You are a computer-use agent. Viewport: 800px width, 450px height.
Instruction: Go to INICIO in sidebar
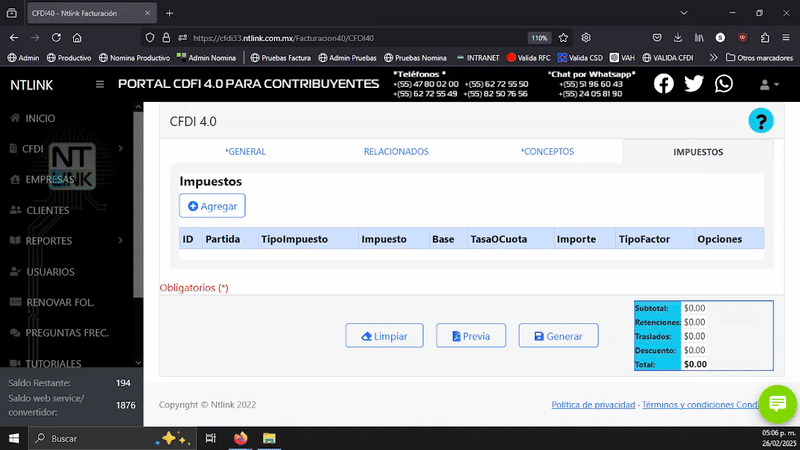tap(33, 118)
